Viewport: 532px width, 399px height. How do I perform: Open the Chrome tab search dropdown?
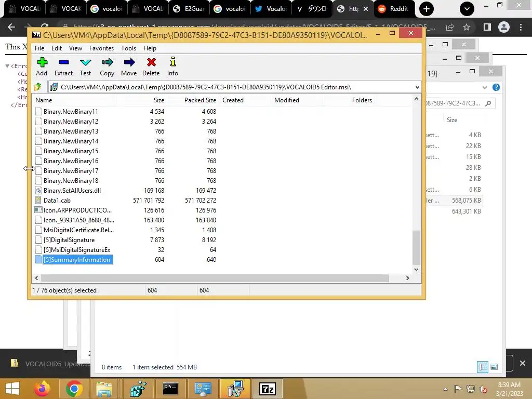(467, 9)
